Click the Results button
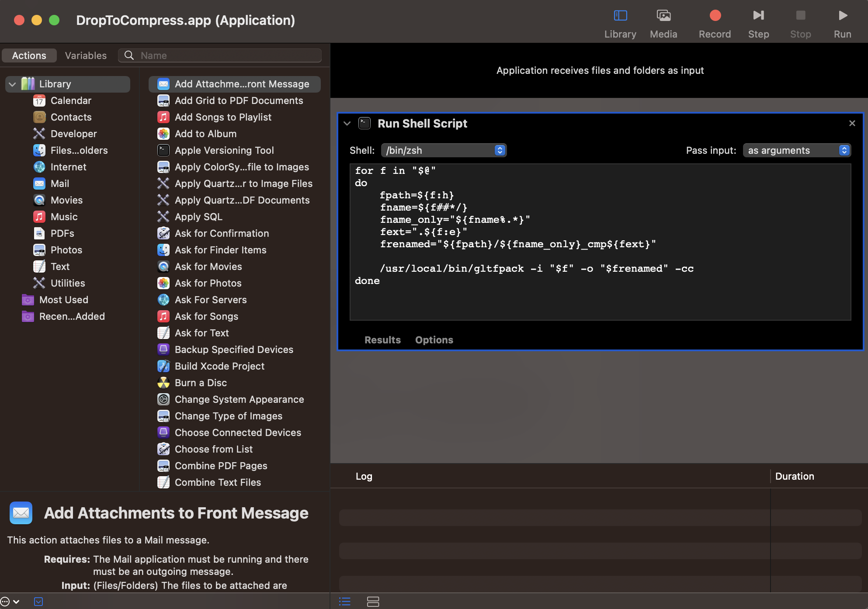868x609 pixels. pos(382,340)
